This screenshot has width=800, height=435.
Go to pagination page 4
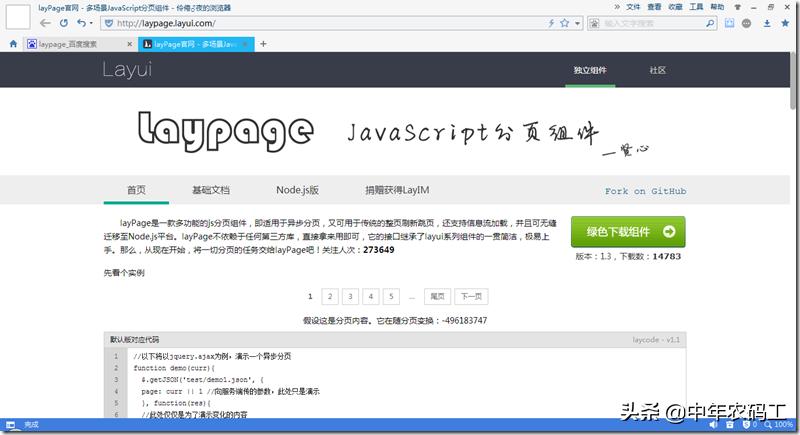(x=371, y=296)
